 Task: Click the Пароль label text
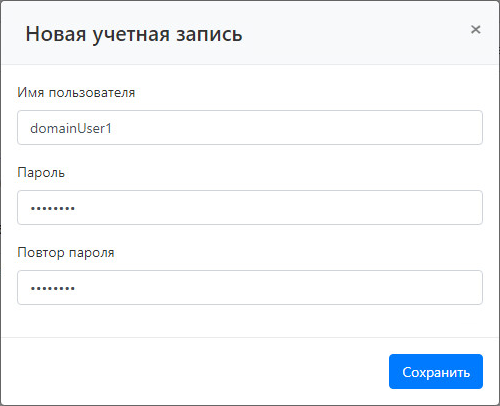[41, 173]
